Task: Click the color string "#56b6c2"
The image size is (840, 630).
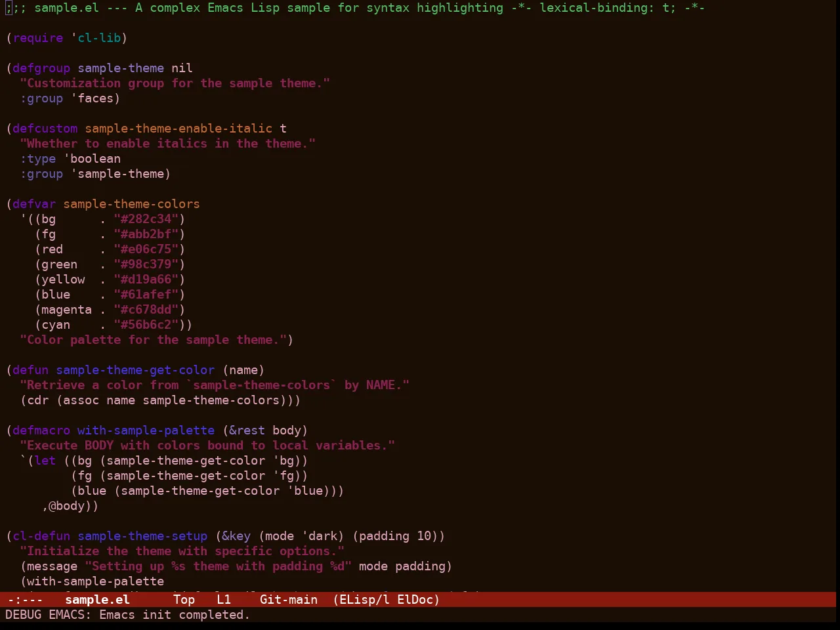Action: (146, 325)
